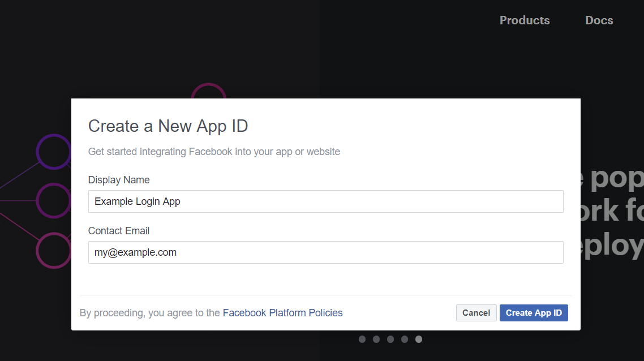Click the Display Name input field

pos(326,201)
